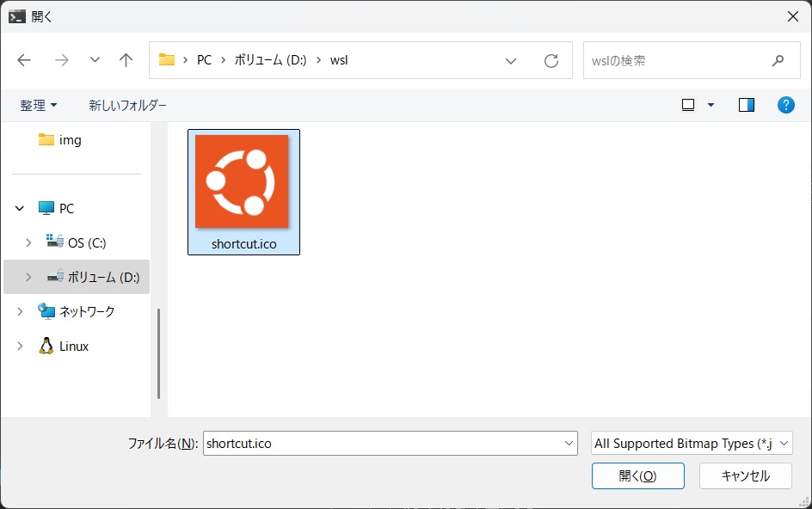Select PC in the navigation tree

click(57, 208)
